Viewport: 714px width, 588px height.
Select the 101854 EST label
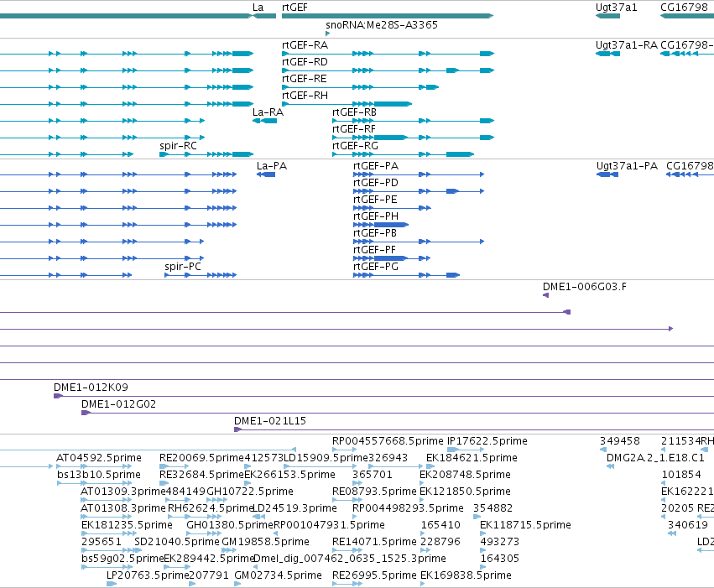click(x=681, y=475)
